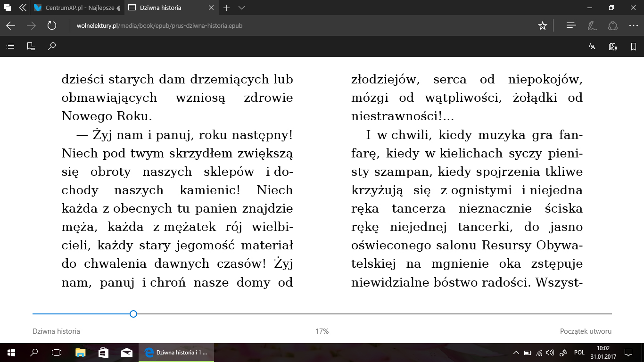Show tabs you've set aside
Viewport: 644px width, 362px height.
click(8, 8)
